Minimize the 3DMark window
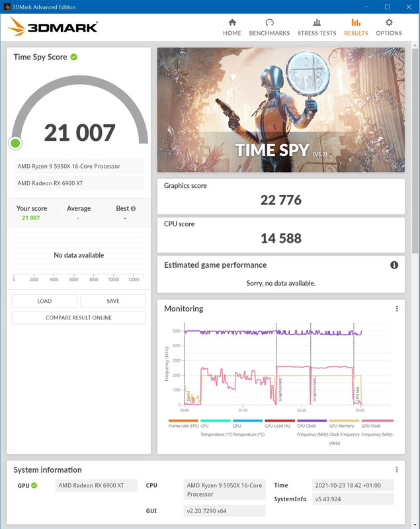The image size is (420, 529). pos(366,7)
